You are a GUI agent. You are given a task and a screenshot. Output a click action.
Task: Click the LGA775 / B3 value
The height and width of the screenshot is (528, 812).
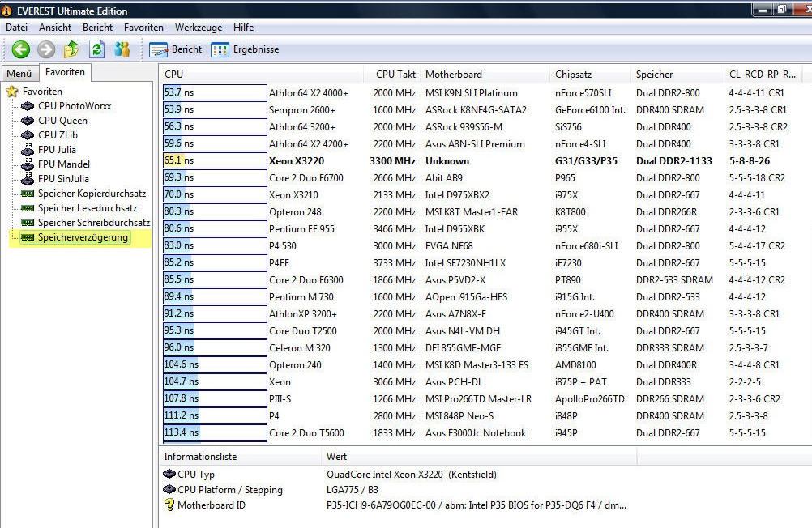point(353,490)
